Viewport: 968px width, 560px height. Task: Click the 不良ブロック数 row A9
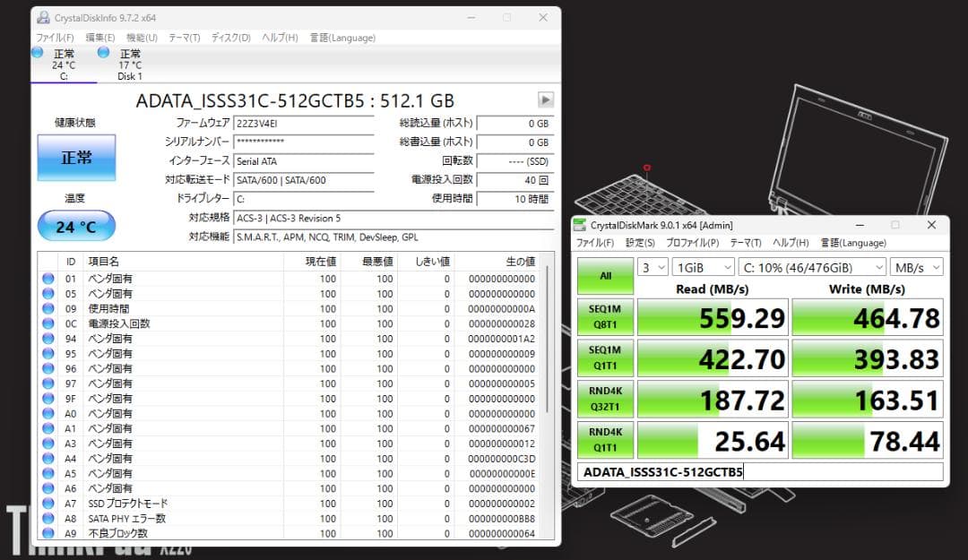pos(290,533)
